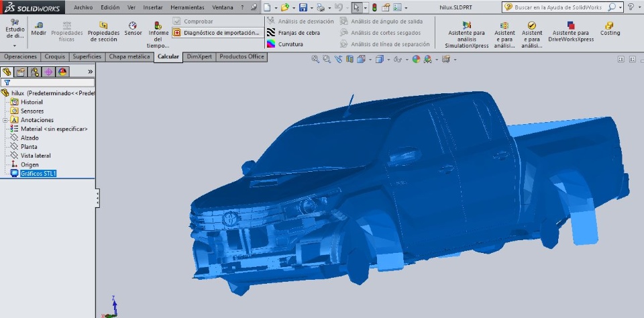Click the help question mark icon
Viewport: 644px width, 318px height.
point(631,7)
